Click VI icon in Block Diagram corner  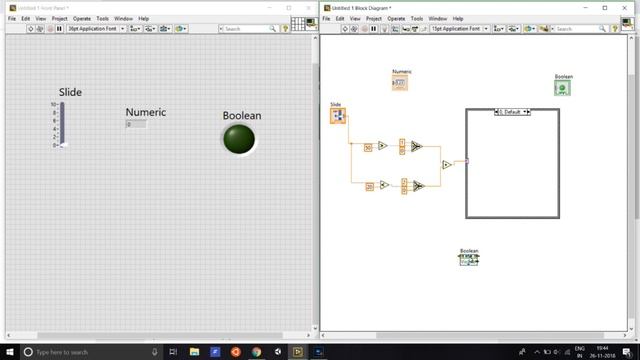[627, 23]
